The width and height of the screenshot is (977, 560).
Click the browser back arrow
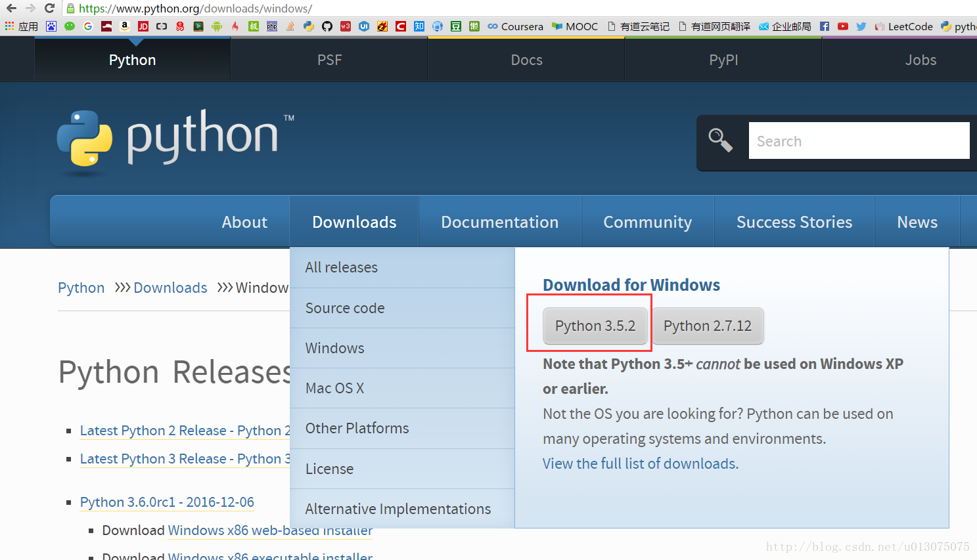pos(11,9)
